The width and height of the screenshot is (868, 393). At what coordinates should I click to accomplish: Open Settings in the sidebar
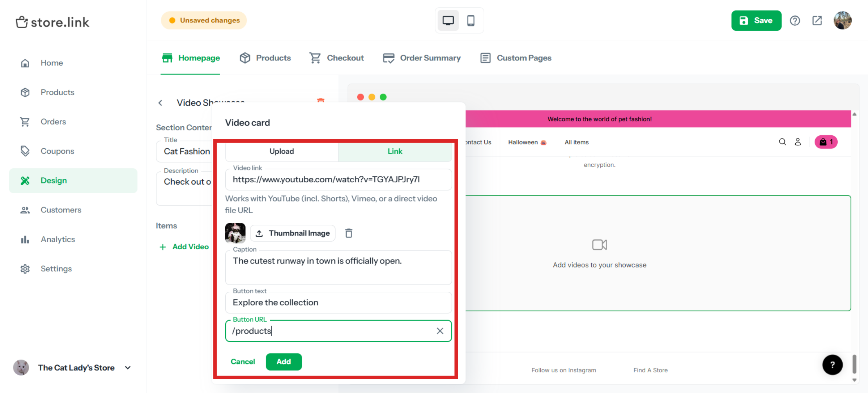tap(73, 269)
